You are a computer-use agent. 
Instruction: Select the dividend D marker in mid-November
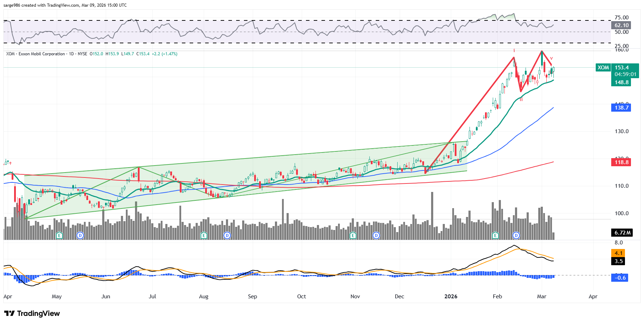point(376,235)
